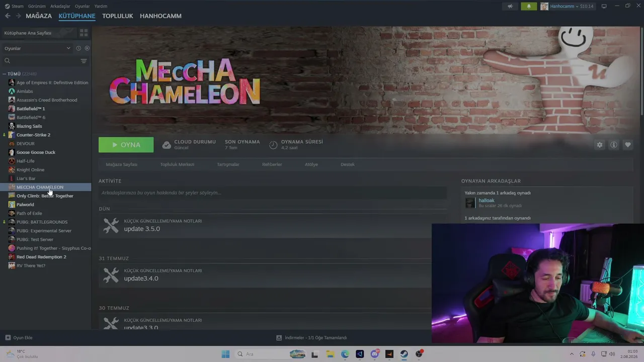
Task: Open the Yardım menu
Action: click(101, 6)
